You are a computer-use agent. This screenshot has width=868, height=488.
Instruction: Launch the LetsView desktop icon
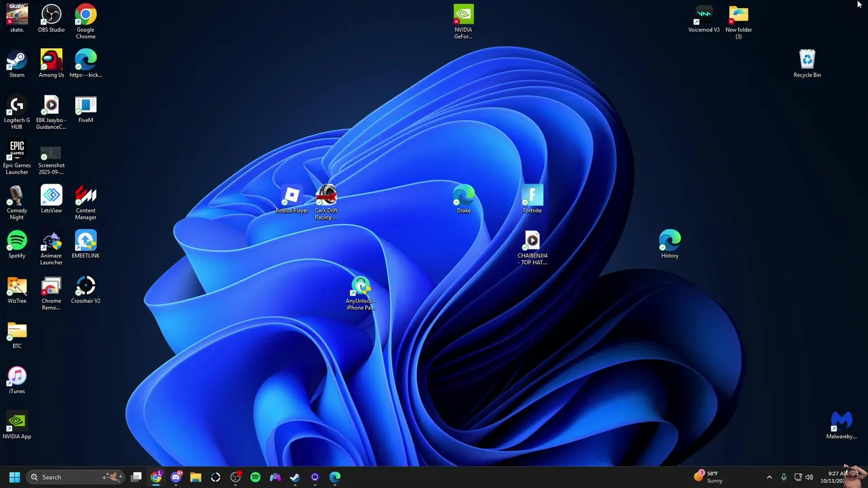52,200
